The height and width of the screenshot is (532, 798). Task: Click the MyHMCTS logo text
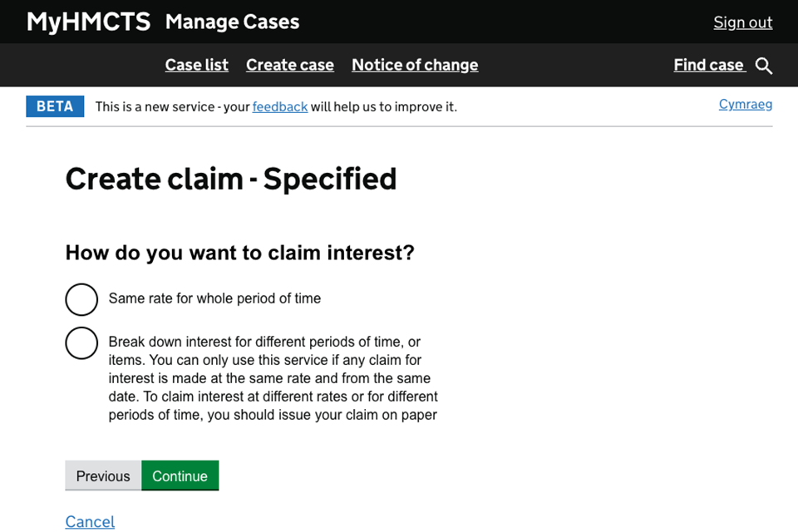88,22
